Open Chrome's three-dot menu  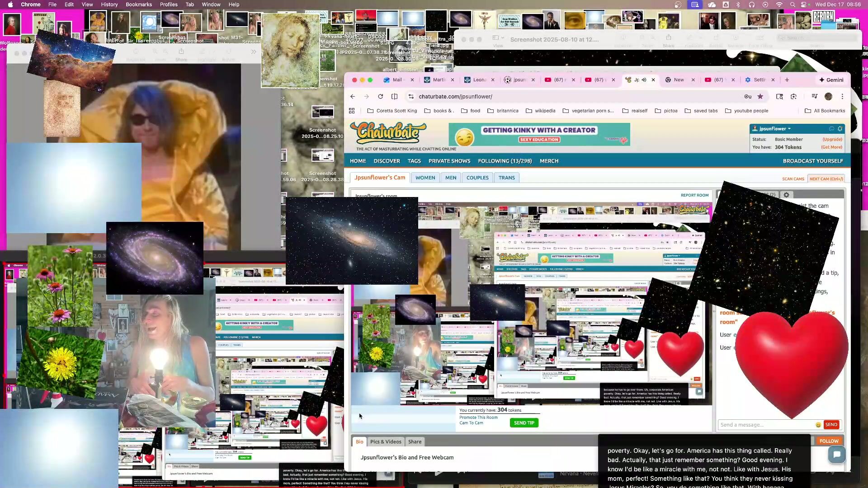tap(842, 96)
